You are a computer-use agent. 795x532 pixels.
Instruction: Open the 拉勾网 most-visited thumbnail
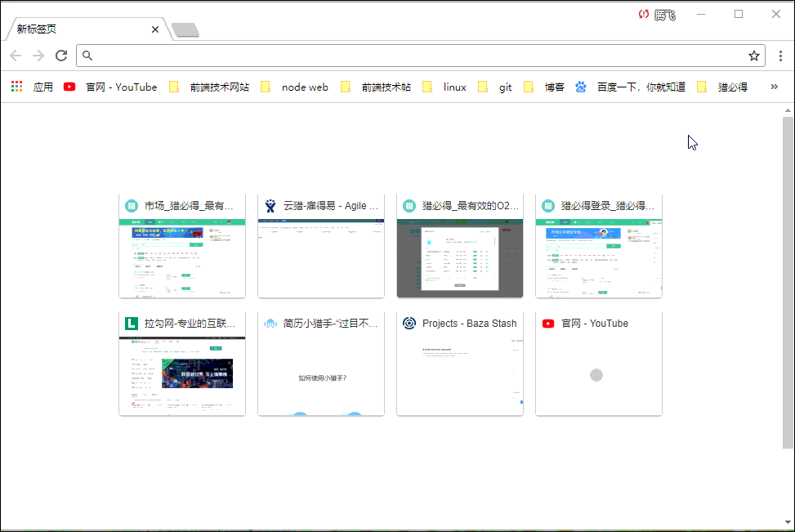click(182, 364)
